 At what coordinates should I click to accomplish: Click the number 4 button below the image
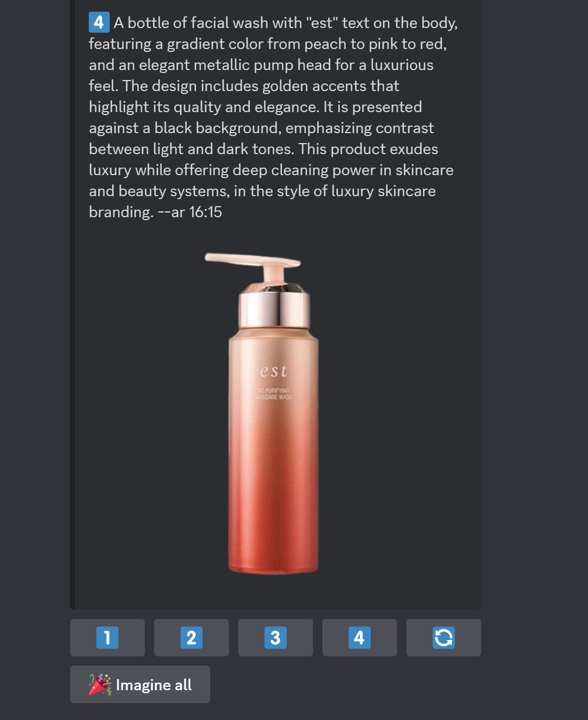360,638
